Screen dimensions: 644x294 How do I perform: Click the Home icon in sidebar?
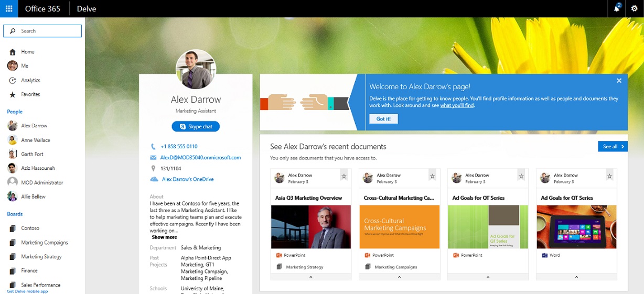click(x=13, y=52)
